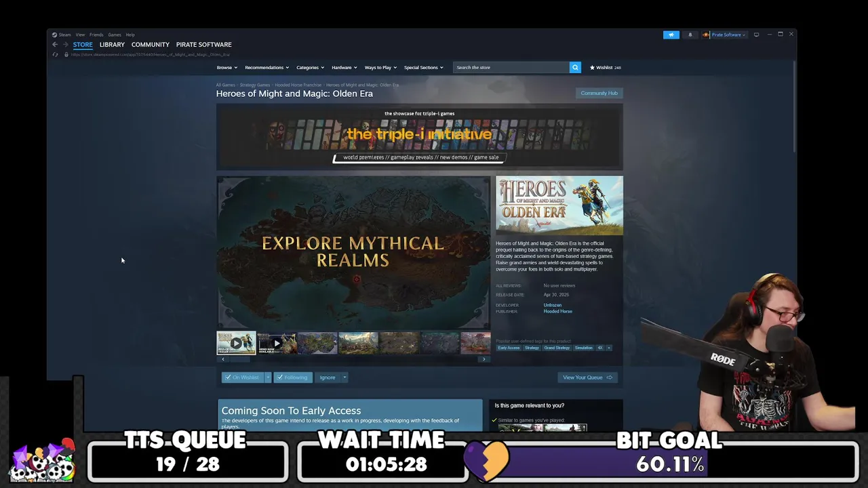Select the 4X tag
This screenshot has height=488, width=868.
tap(599, 348)
